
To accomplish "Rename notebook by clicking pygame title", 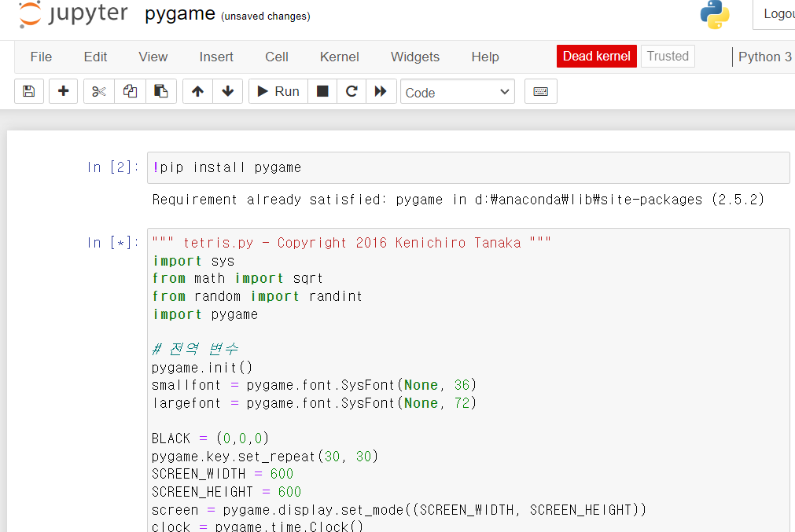I will click(x=180, y=13).
